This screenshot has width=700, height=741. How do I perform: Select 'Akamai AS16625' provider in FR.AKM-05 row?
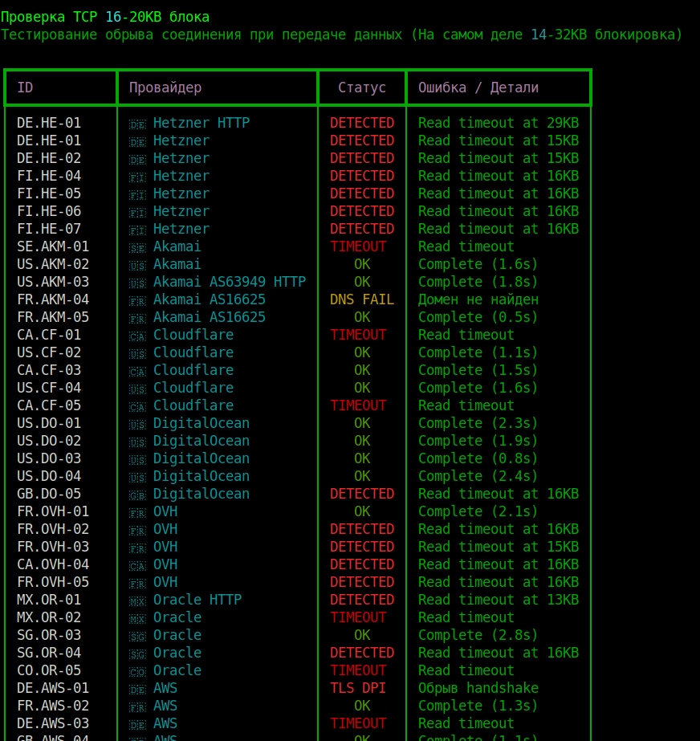point(210,317)
